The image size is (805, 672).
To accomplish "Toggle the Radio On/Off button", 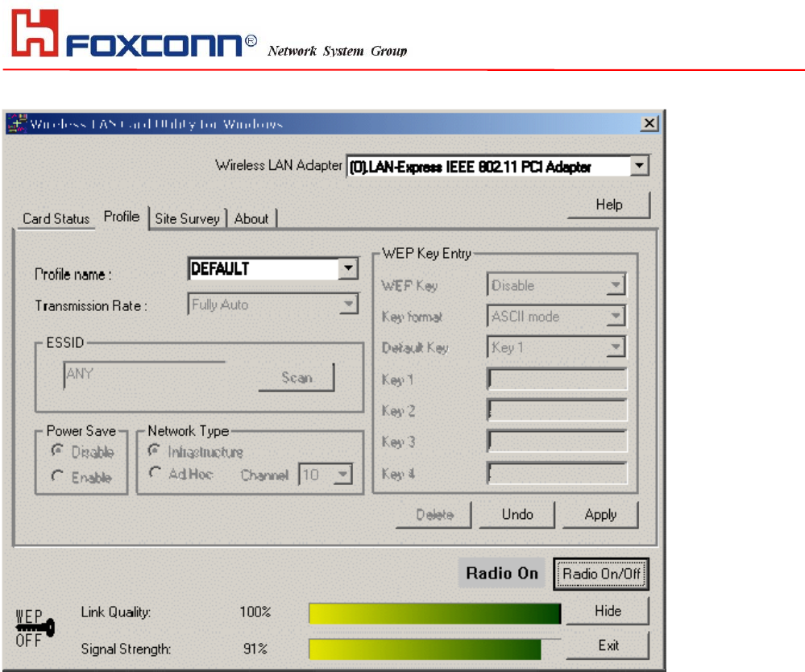I will pos(601,574).
